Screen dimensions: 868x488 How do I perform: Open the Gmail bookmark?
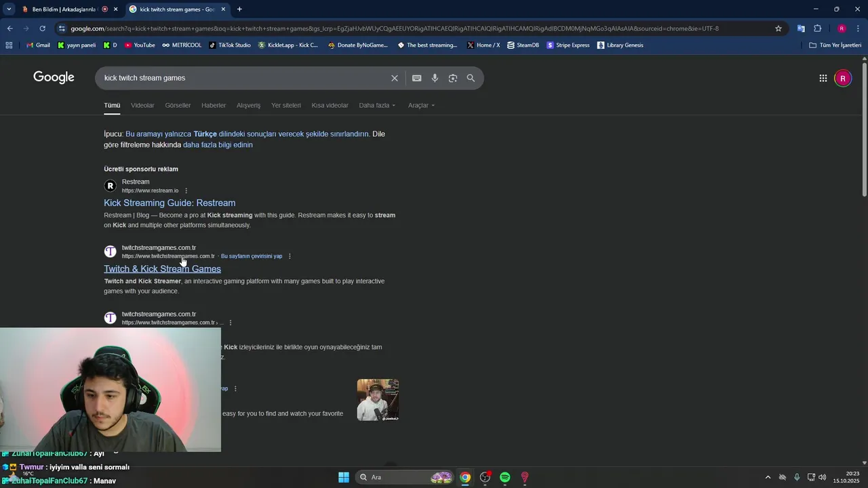click(38, 45)
